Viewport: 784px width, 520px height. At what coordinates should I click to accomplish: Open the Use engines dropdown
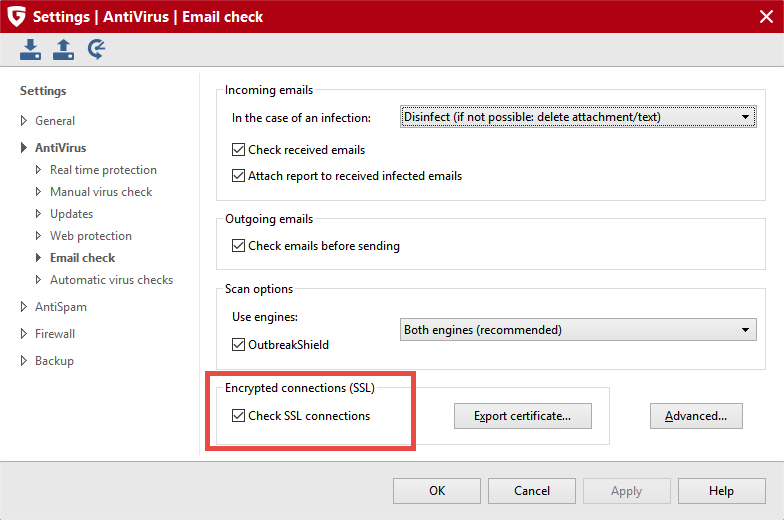point(578,330)
